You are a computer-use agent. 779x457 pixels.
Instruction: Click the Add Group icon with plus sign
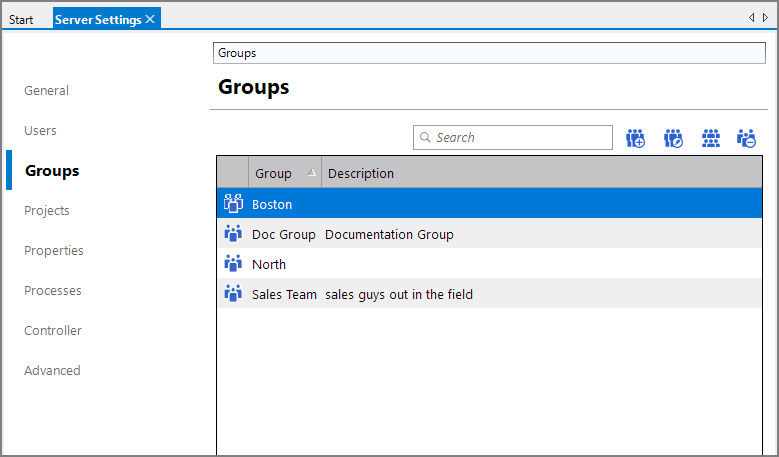click(x=635, y=138)
